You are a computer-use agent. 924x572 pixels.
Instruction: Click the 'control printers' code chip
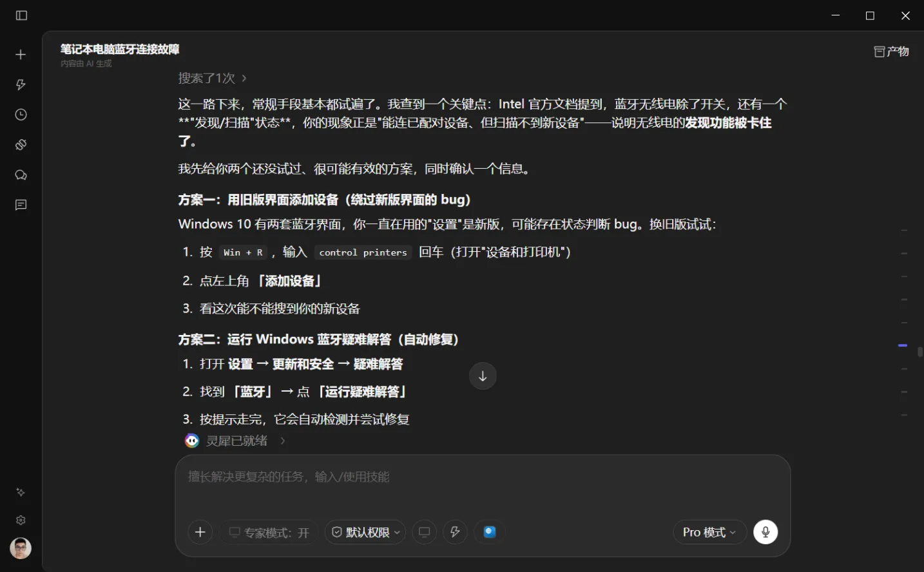pyautogui.click(x=363, y=253)
